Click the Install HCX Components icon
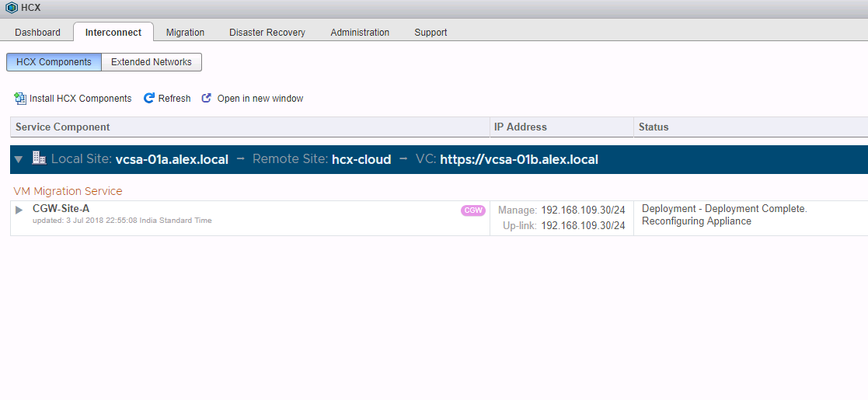The image size is (868, 400). pyautogui.click(x=20, y=99)
